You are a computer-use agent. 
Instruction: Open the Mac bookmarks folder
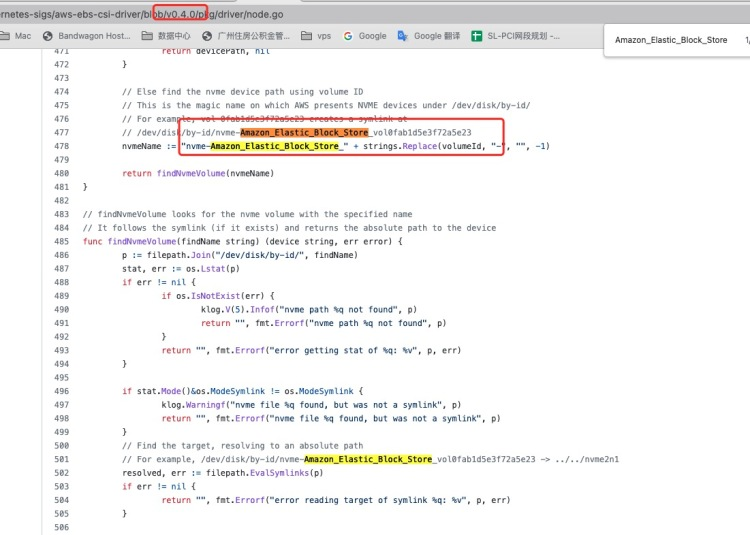(16, 36)
